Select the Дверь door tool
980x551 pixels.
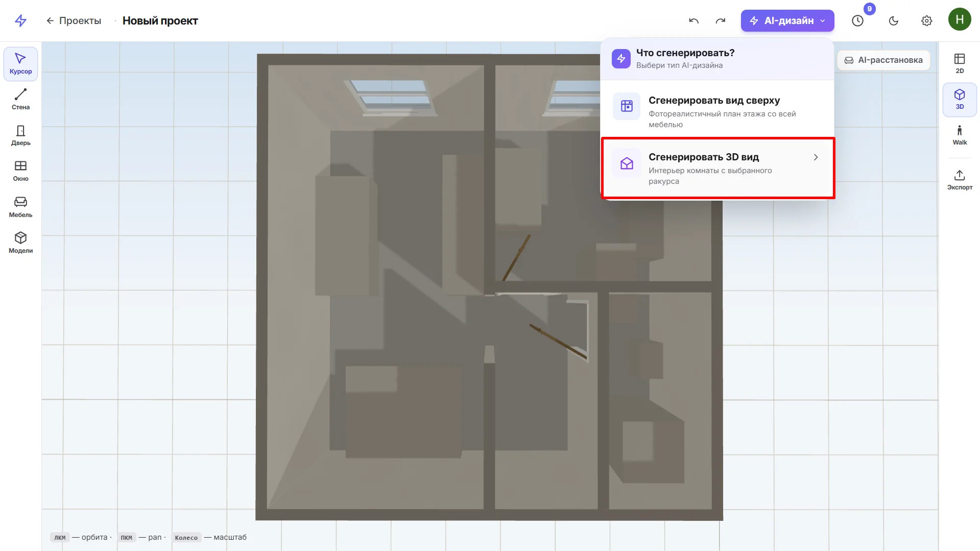(x=20, y=135)
